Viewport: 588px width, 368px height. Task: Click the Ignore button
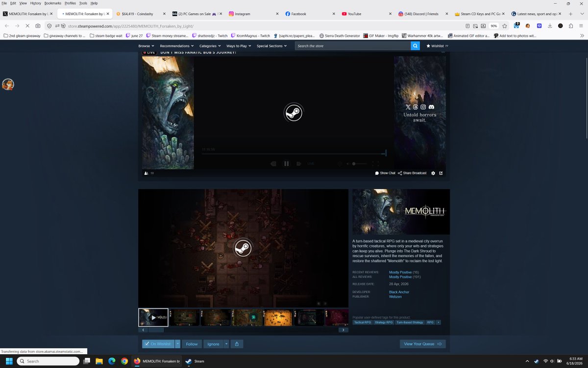pos(213,344)
